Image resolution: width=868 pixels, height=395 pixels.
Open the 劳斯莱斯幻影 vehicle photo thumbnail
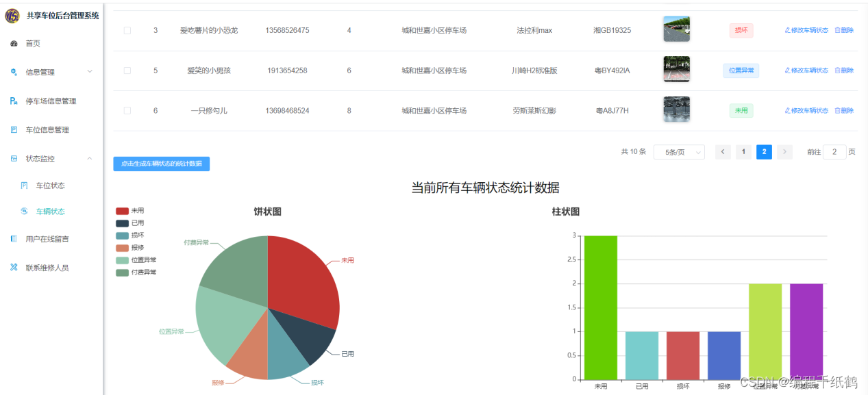[676, 110]
